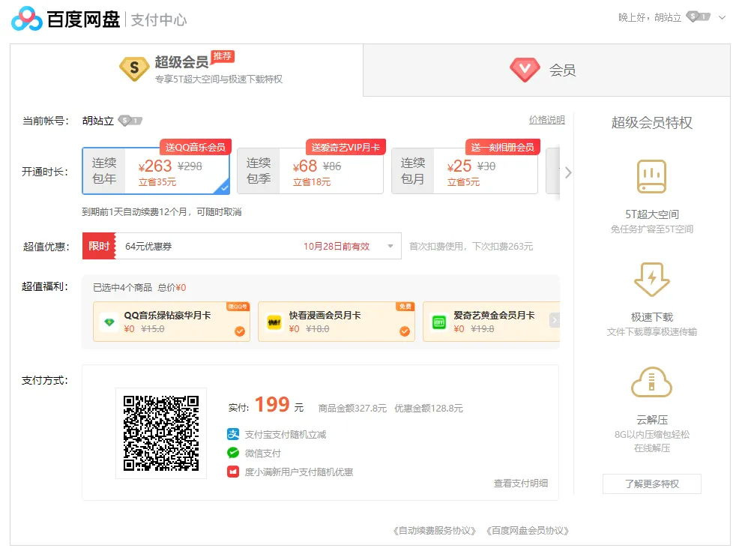Select the 连续包月 ¥25 plan
Image resolution: width=748 pixels, height=560 pixels.
[465, 171]
